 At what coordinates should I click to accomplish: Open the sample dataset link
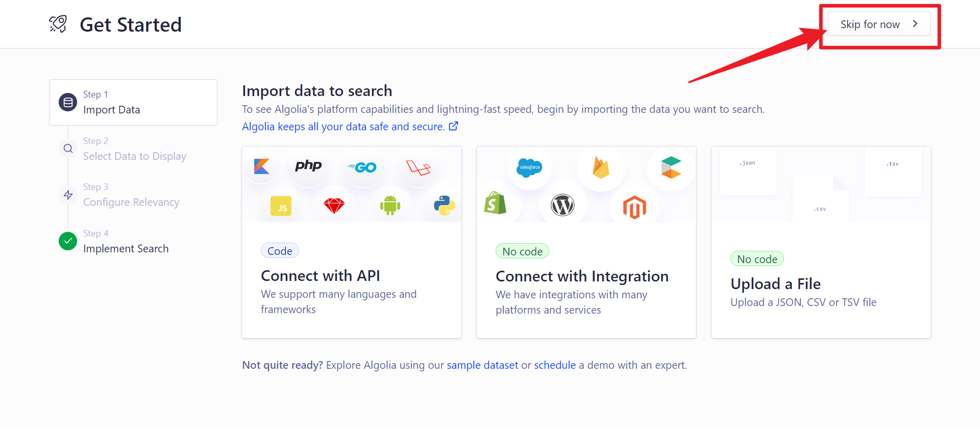tap(482, 365)
